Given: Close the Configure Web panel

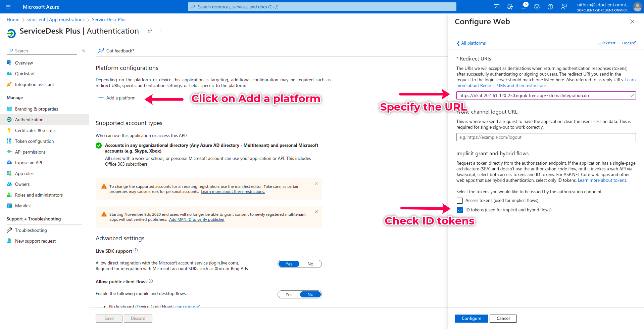Looking at the screenshot, I should click(632, 22).
